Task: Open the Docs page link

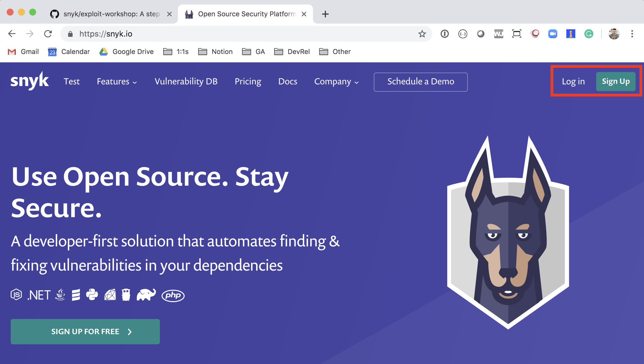Action: [288, 81]
